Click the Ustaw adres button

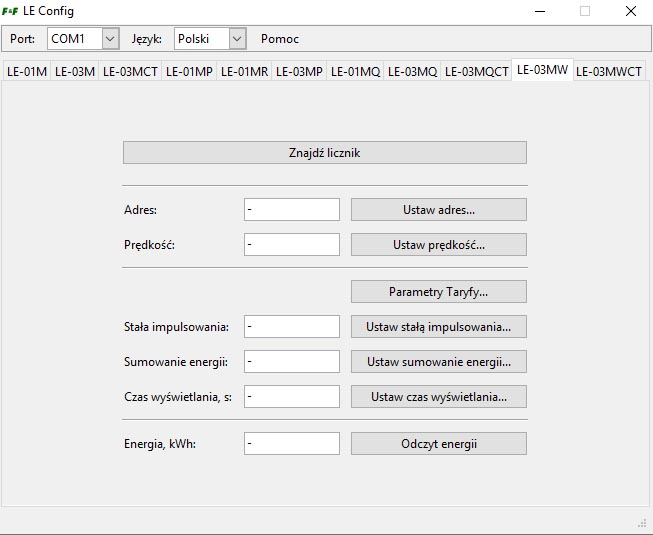439,209
